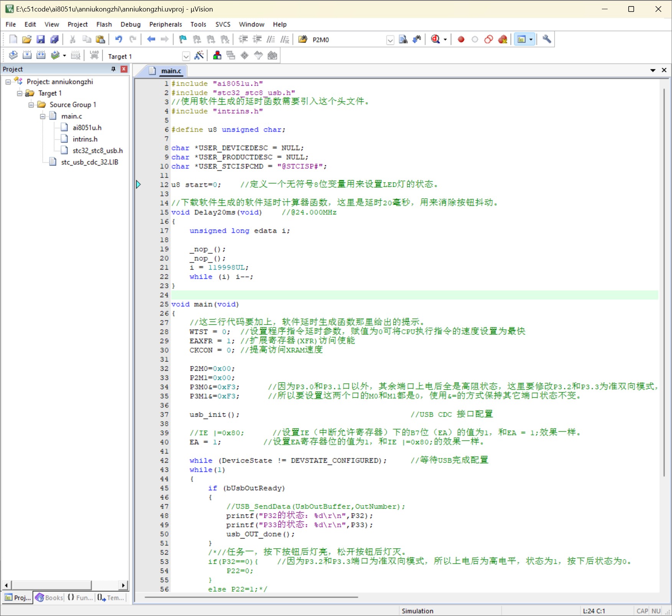Viewport: 672px width, 616px height.
Task: Disable all breakpoints icon
Action: tap(489, 39)
